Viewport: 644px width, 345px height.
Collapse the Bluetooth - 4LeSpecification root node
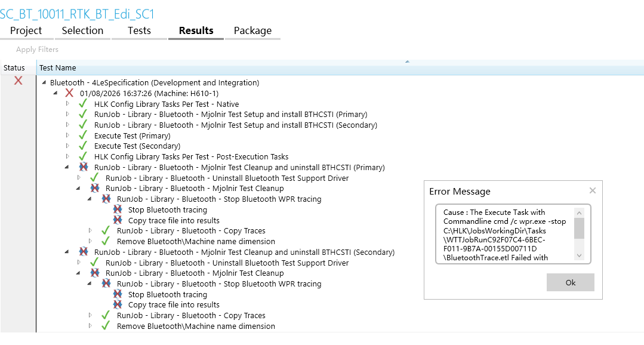pyautogui.click(x=44, y=82)
